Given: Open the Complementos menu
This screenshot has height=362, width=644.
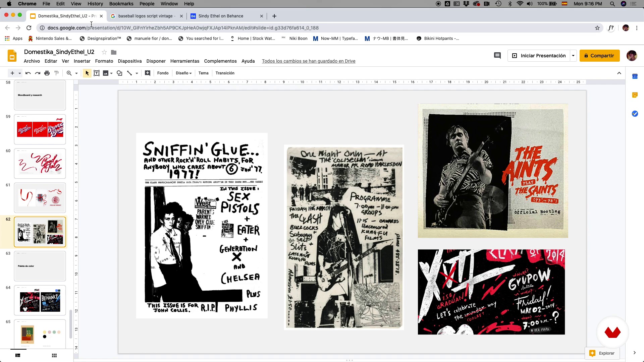Looking at the screenshot, I should click(220, 61).
